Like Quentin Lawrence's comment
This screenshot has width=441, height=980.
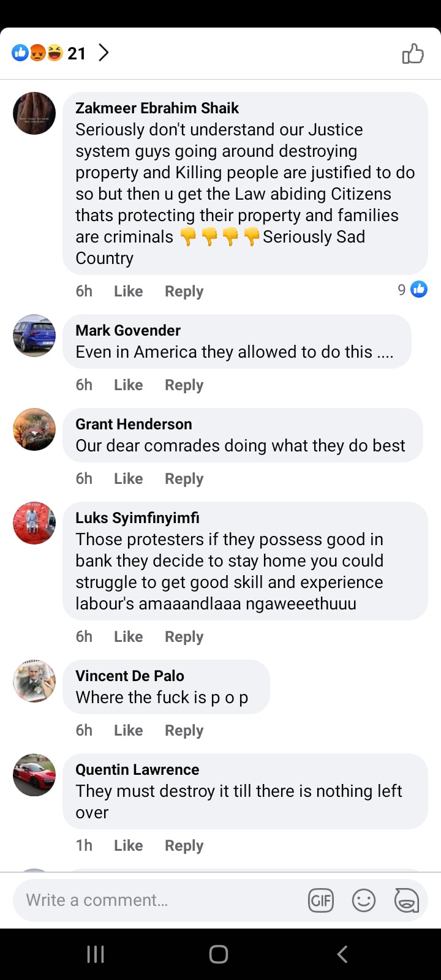click(128, 845)
